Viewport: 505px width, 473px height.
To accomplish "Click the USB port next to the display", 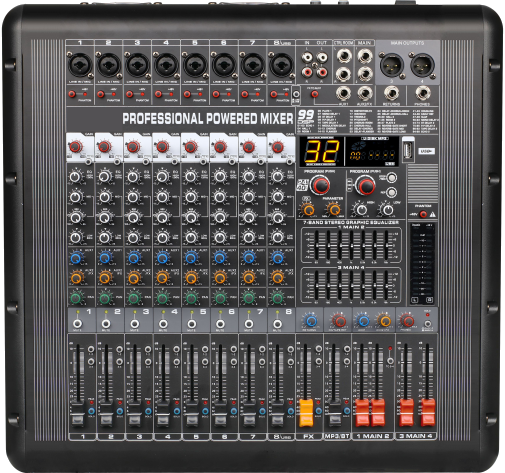I will tap(408, 151).
